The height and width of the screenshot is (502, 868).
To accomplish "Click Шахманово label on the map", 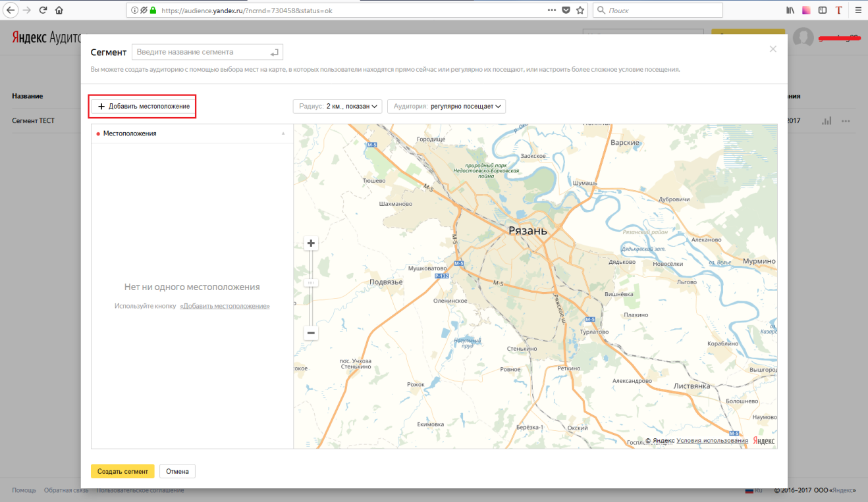I will pos(396,204).
